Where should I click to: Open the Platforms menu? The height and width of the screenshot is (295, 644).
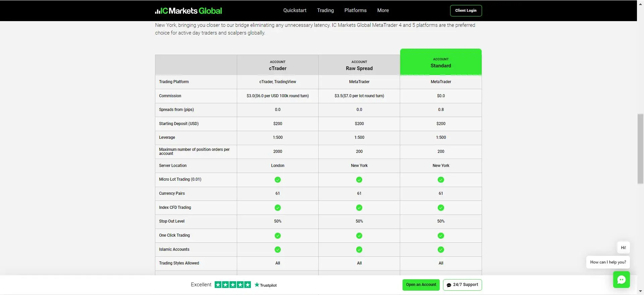[356, 10]
